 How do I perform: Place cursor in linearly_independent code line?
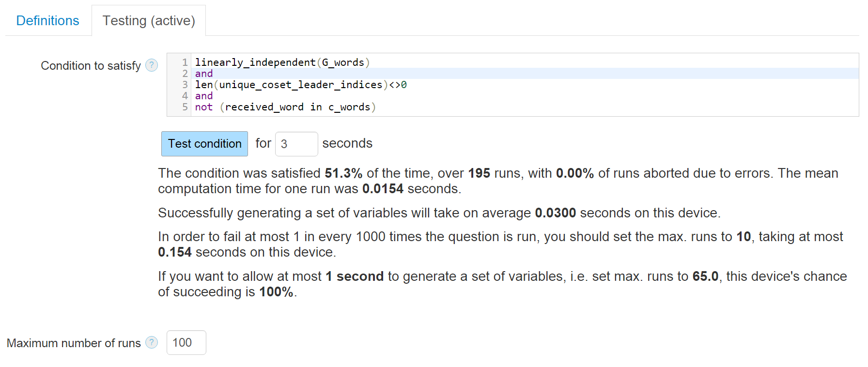255,62
